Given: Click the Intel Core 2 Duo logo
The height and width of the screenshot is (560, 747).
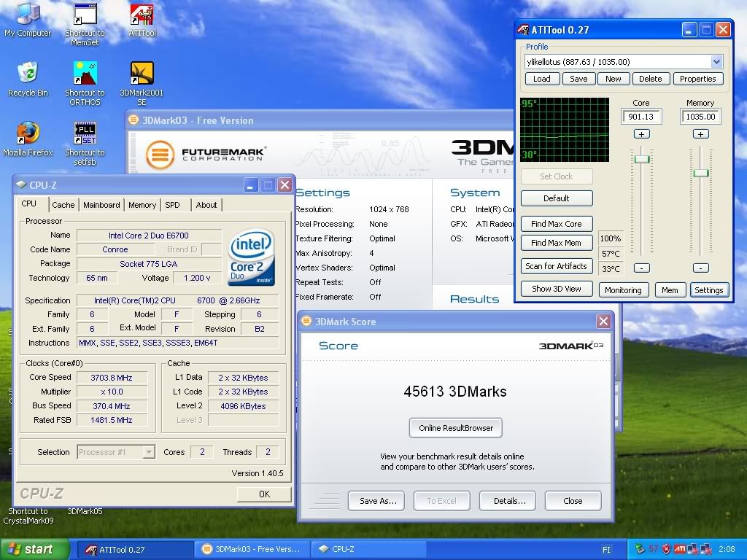Looking at the screenshot, I should pos(251,257).
